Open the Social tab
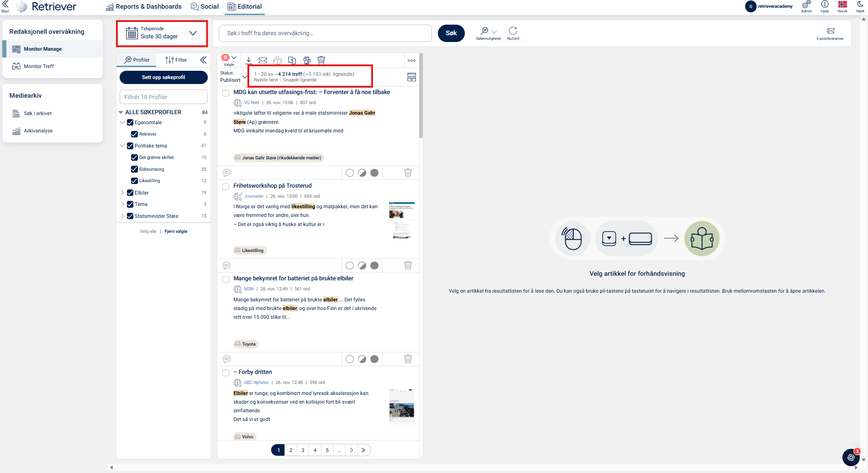868x473 pixels. pyautogui.click(x=205, y=6)
